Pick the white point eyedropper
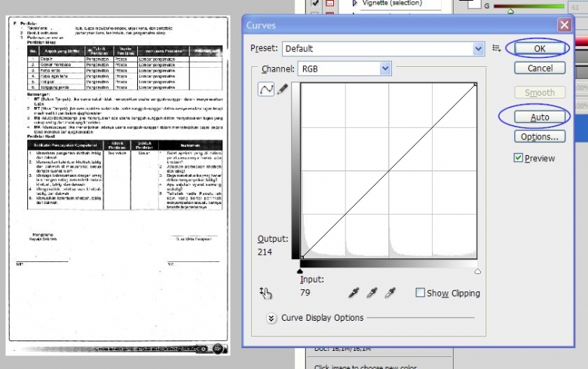Image resolution: width=588 pixels, height=369 pixels. point(390,293)
